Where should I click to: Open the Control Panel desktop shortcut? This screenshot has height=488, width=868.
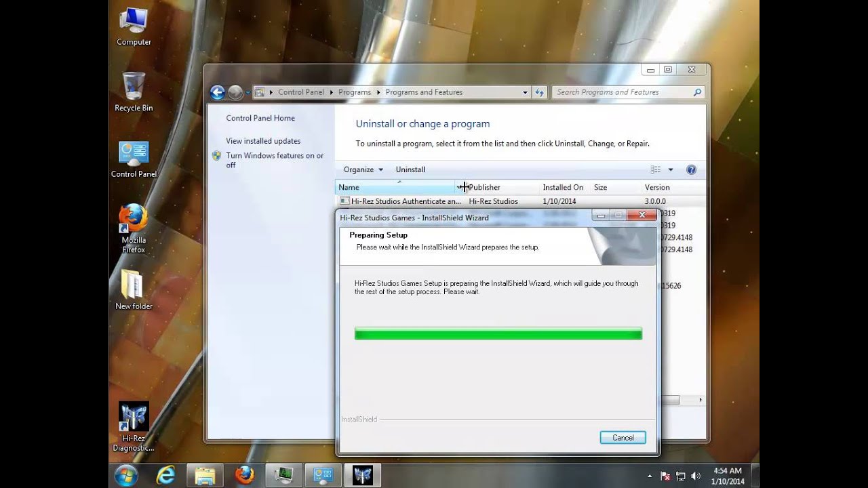tap(134, 160)
